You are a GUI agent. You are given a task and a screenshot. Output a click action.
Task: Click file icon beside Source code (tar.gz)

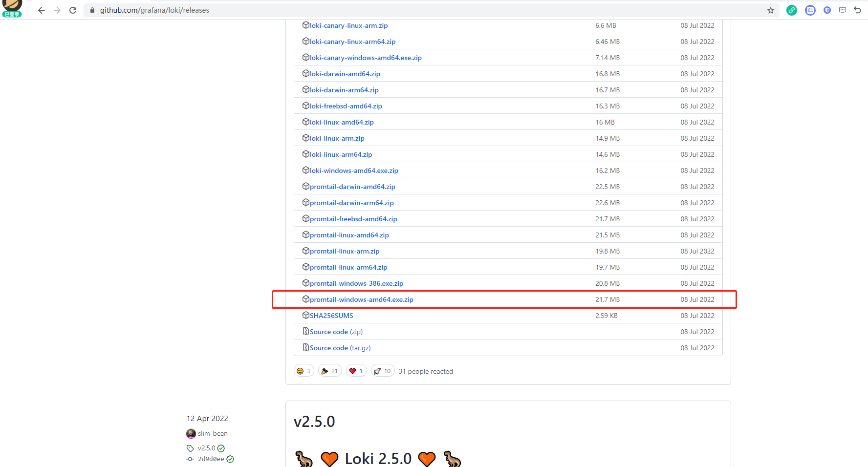coord(306,347)
